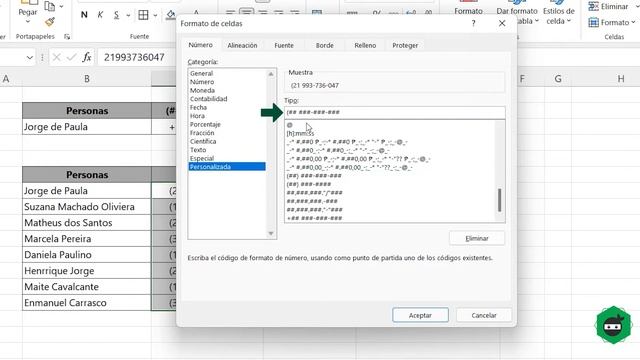The height and width of the screenshot is (360, 640).
Task: Click the format type list scrollbar thumb
Action: tap(500, 200)
